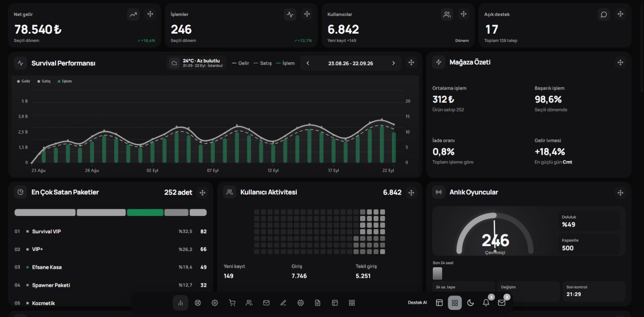Screen dimensions: 644x317
Task: Click the weather widget showing 24°C Az bulutlu
Action: point(196,63)
